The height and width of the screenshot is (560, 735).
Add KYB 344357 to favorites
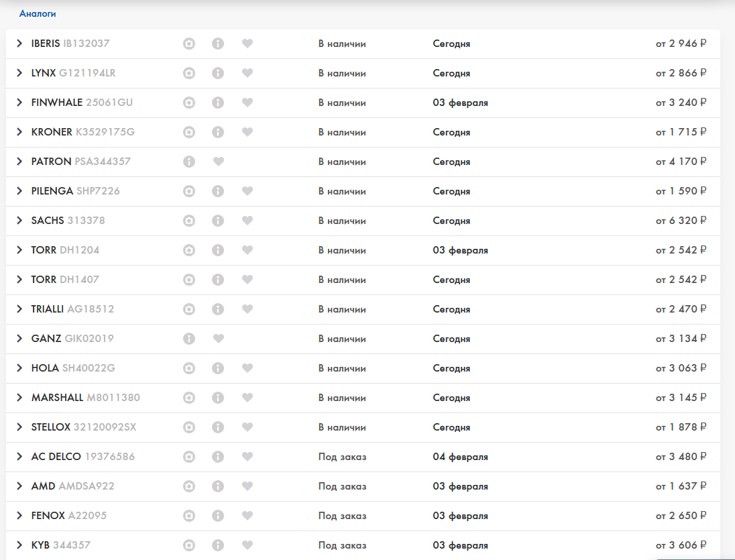click(x=247, y=545)
